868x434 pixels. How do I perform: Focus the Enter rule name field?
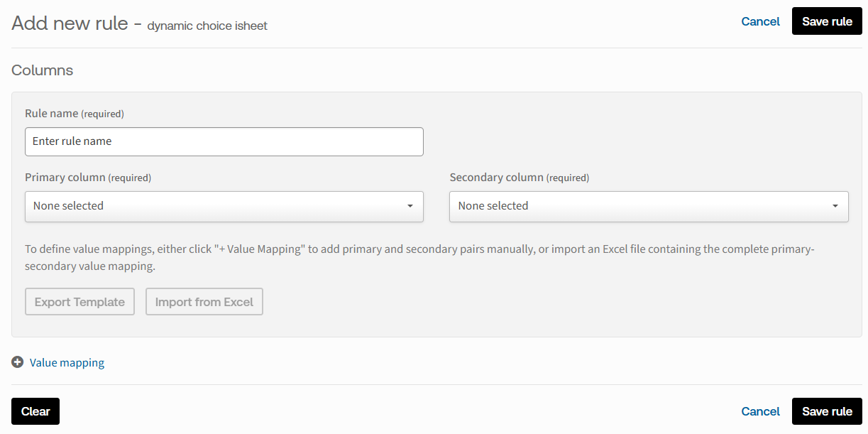(x=224, y=141)
